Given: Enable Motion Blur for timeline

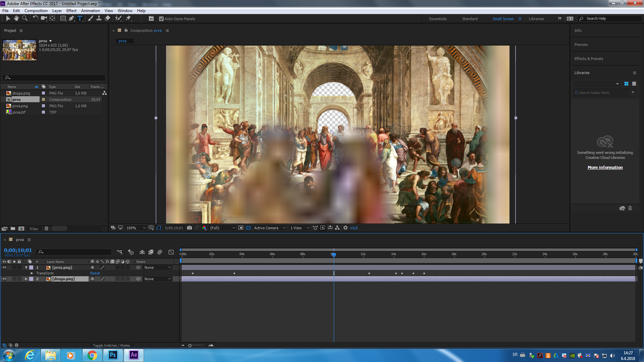Looking at the screenshot, I should tap(160, 252).
